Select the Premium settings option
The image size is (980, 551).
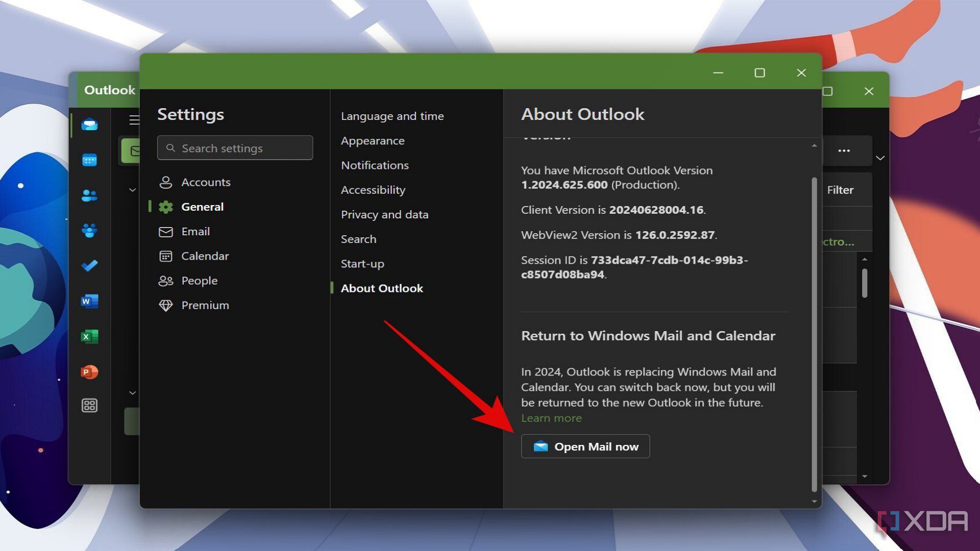pyautogui.click(x=205, y=305)
